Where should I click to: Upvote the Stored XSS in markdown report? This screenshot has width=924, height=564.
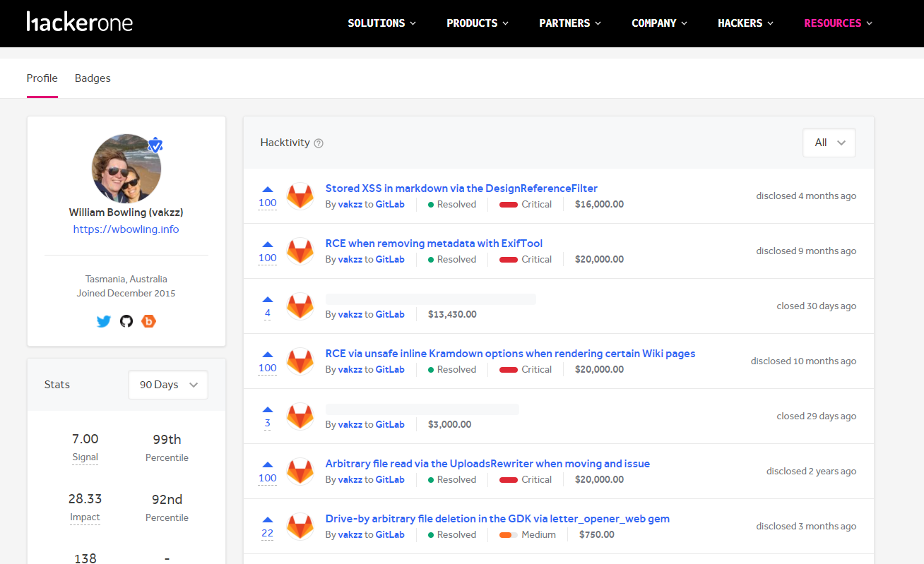pyautogui.click(x=268, y=189)
